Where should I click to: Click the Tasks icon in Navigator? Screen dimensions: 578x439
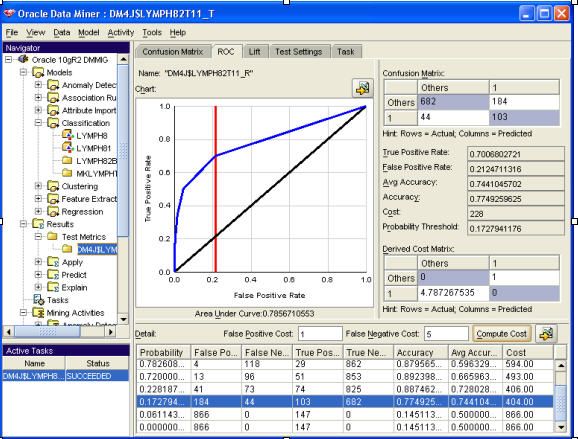pyautogui.click(x=39, y=300)
